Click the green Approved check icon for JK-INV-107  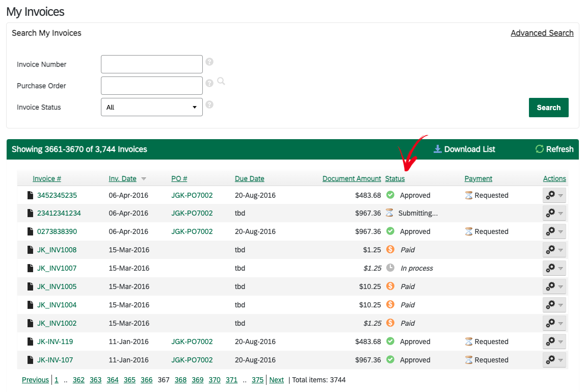pyautogui.click(x=391, y=359)
